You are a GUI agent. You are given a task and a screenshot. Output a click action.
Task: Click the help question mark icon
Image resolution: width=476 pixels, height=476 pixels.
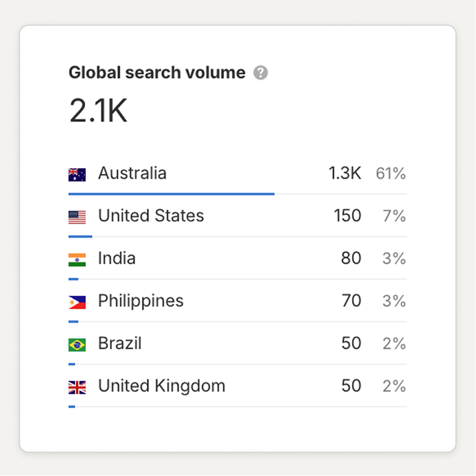coord(260,73)
